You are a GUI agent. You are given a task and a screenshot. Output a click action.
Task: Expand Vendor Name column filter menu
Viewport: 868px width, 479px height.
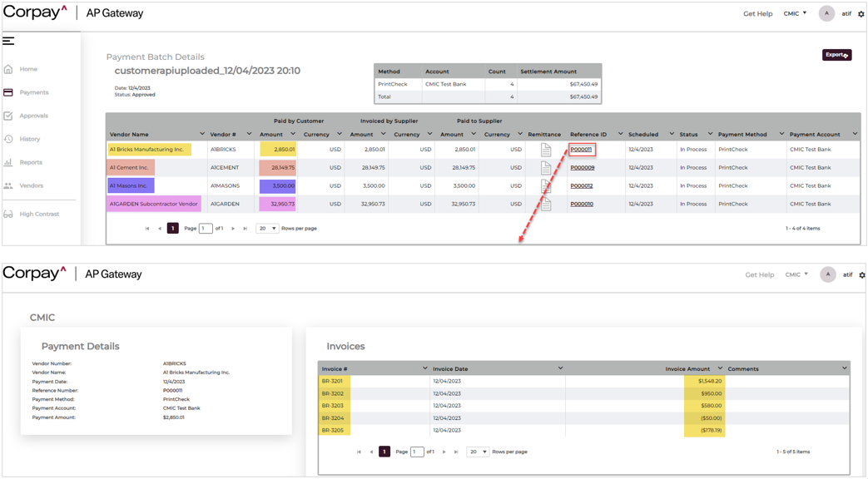coord(202,134)
